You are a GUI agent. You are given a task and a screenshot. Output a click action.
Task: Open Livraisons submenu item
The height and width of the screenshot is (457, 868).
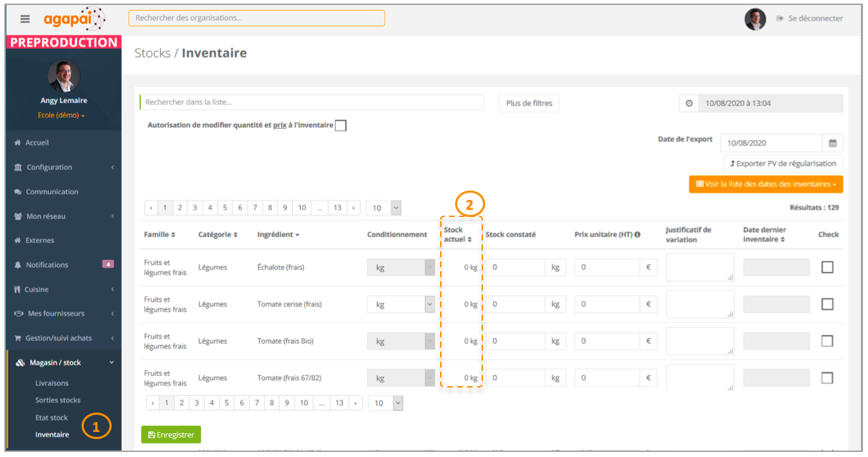coord(52,383)
